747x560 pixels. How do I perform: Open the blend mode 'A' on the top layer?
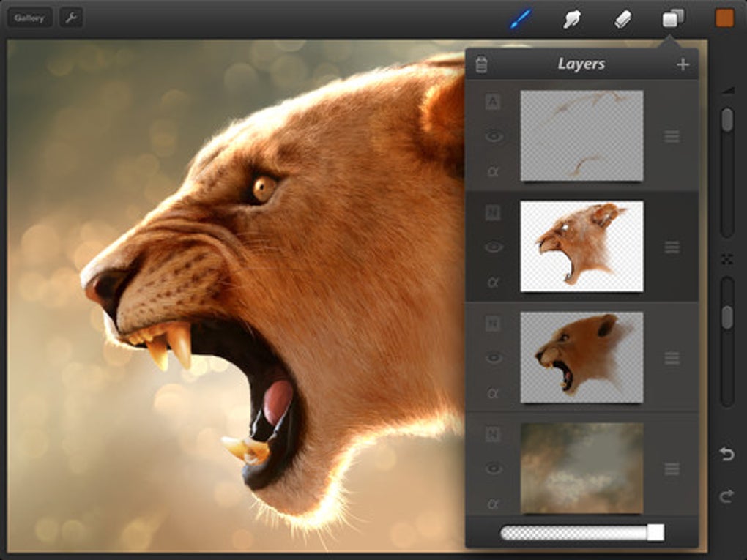494,102
